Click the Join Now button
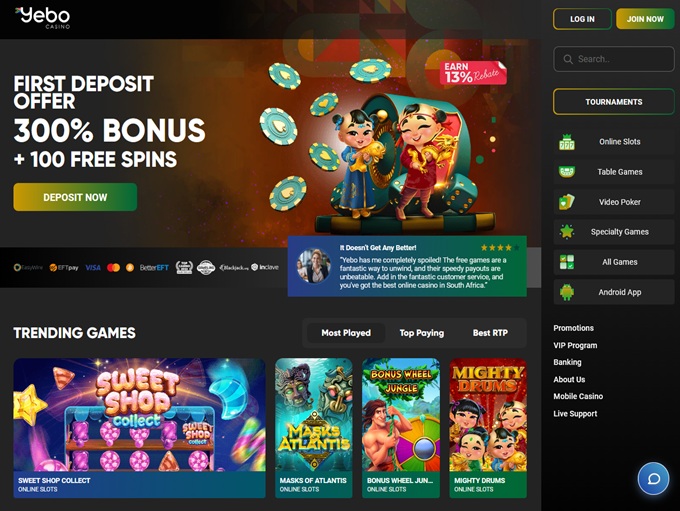 [x=645, y=19]
